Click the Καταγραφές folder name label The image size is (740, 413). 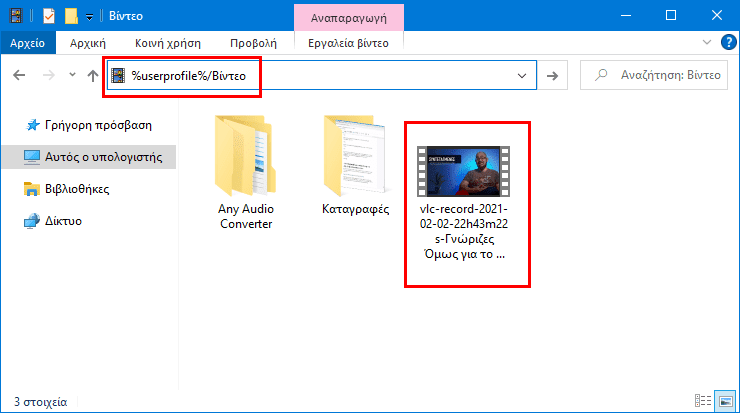[355, 209]
